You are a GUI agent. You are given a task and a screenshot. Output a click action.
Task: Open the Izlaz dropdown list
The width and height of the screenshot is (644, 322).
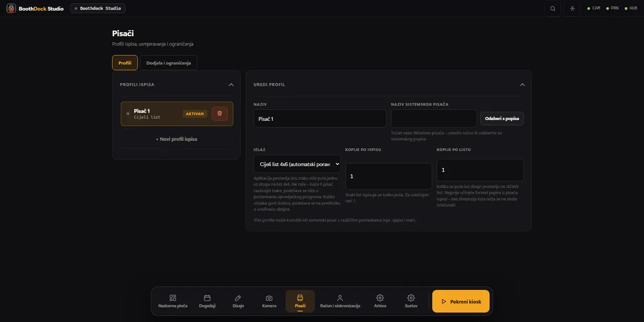coord(297,164)
